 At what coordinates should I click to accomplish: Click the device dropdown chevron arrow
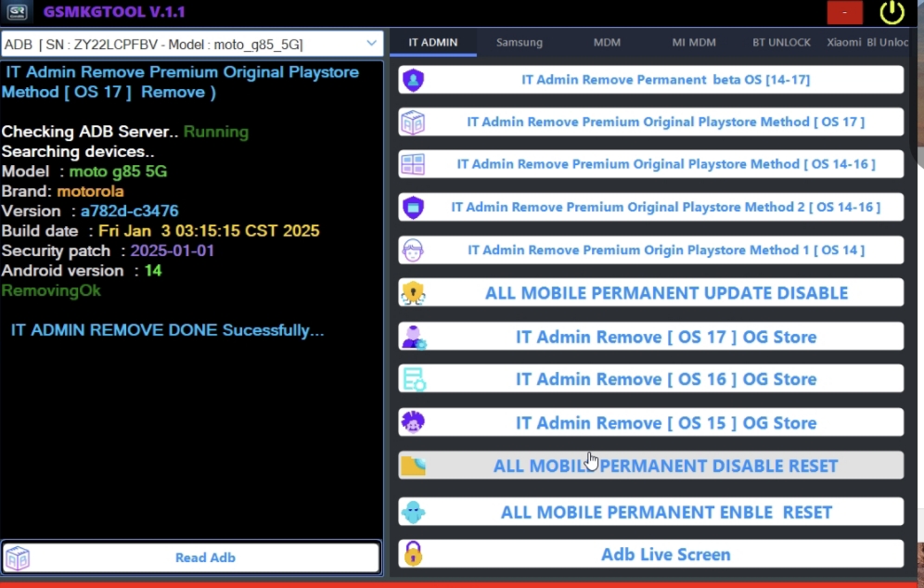point(371,43)
